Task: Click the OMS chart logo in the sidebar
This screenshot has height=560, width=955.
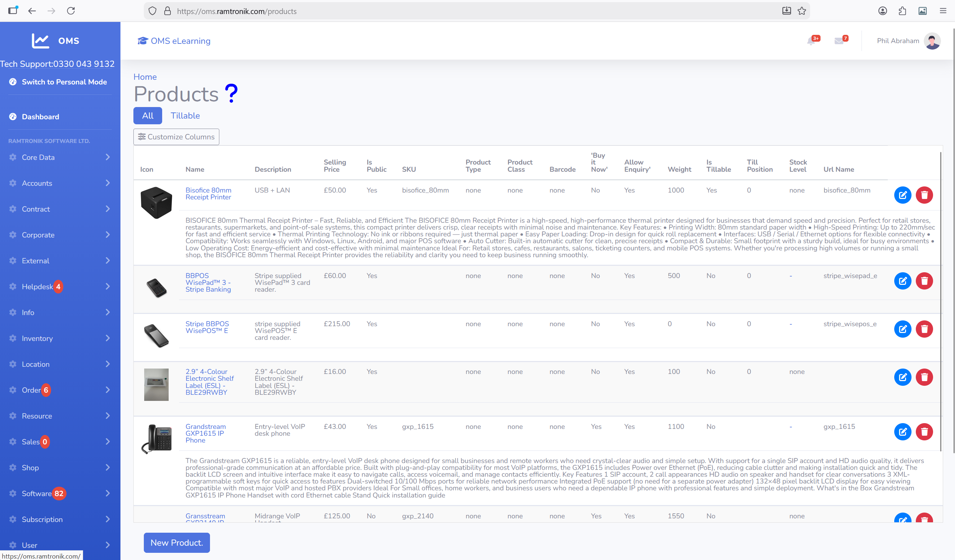Action: tap(41, 41)
